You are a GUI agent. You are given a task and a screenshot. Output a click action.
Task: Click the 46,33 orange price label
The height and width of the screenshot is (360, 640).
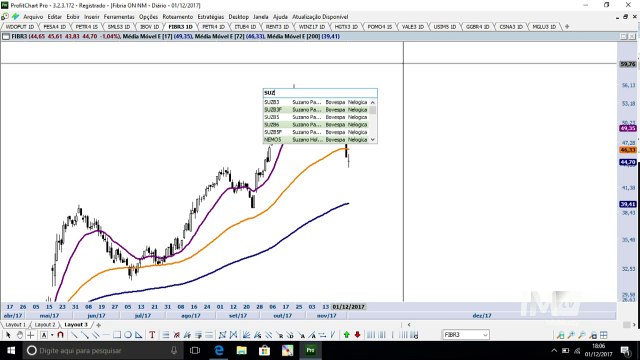(x=628, y=150)
